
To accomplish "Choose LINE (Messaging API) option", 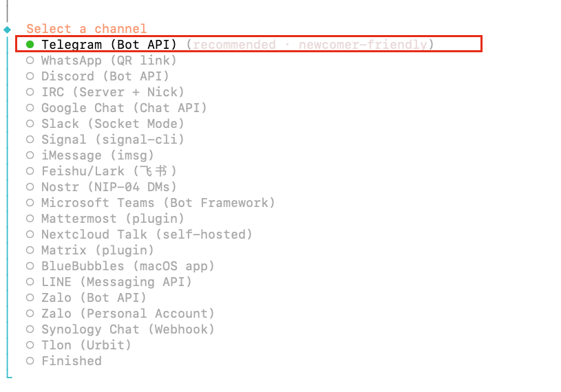I will tap(116, 282).
